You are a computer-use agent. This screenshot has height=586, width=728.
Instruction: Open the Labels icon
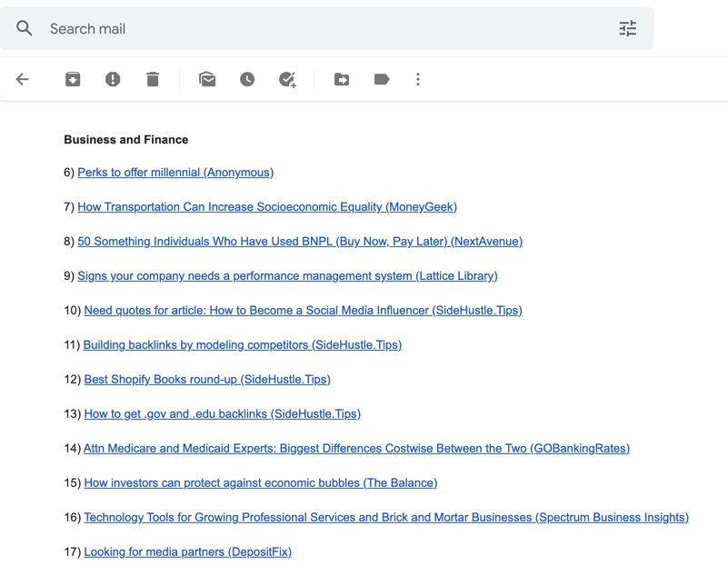pyautogui.click(x=382, y=79)
